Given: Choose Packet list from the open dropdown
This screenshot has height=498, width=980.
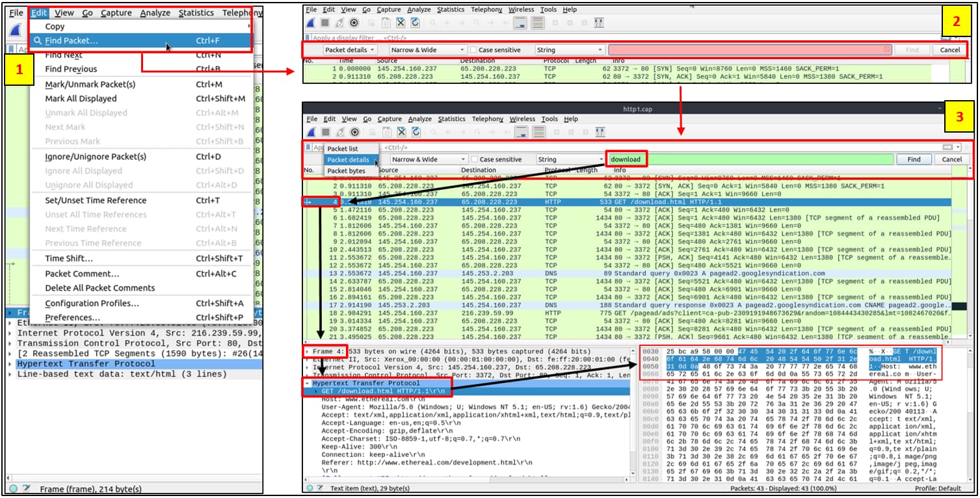Looking at the screenshot, I should point(351,149).
